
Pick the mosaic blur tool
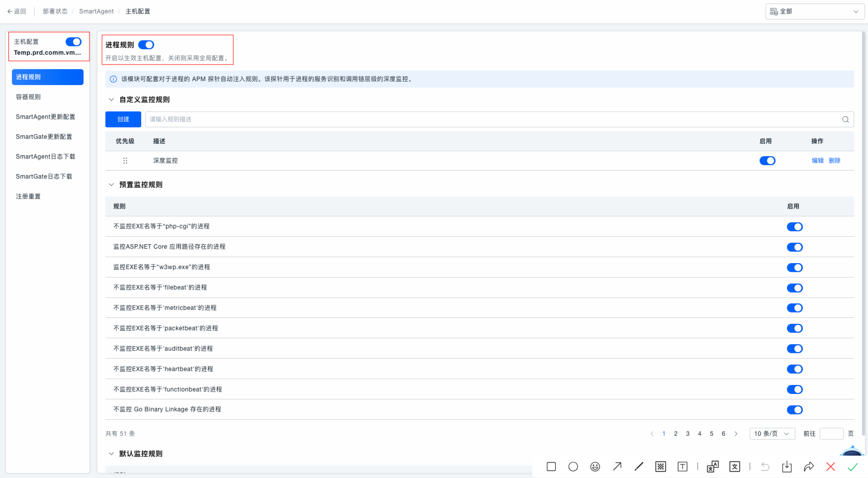(x=660, y=467)
